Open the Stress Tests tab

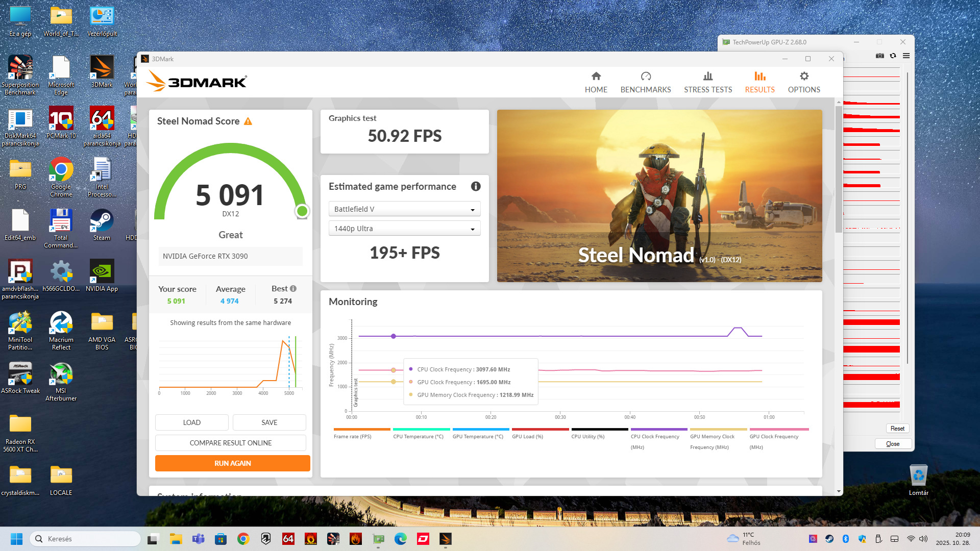coord(707,82)
